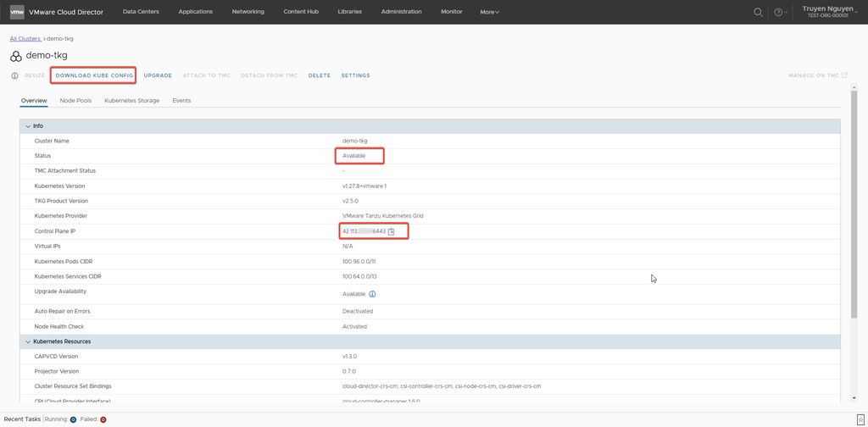
Task: Open the help question-mark menu
Action: (x=779, y=12)
